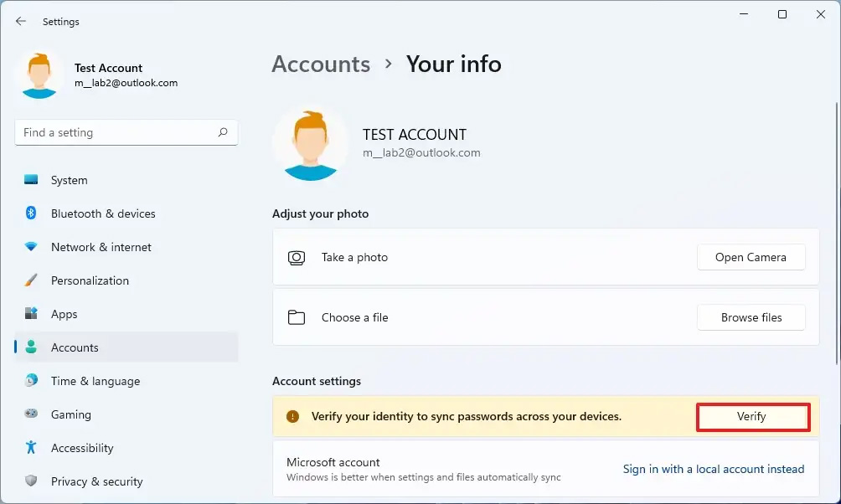
Task: Open Time & language settings
Action: tap(29, 381)
